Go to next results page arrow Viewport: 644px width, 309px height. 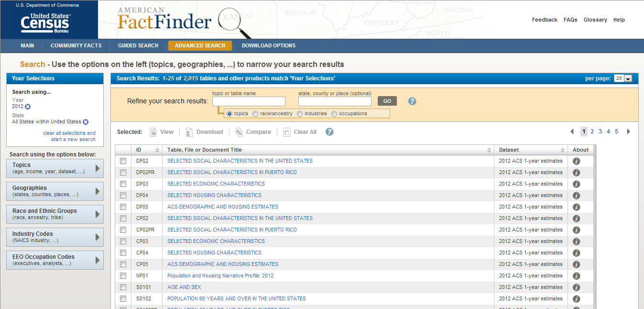click(629, 132)
